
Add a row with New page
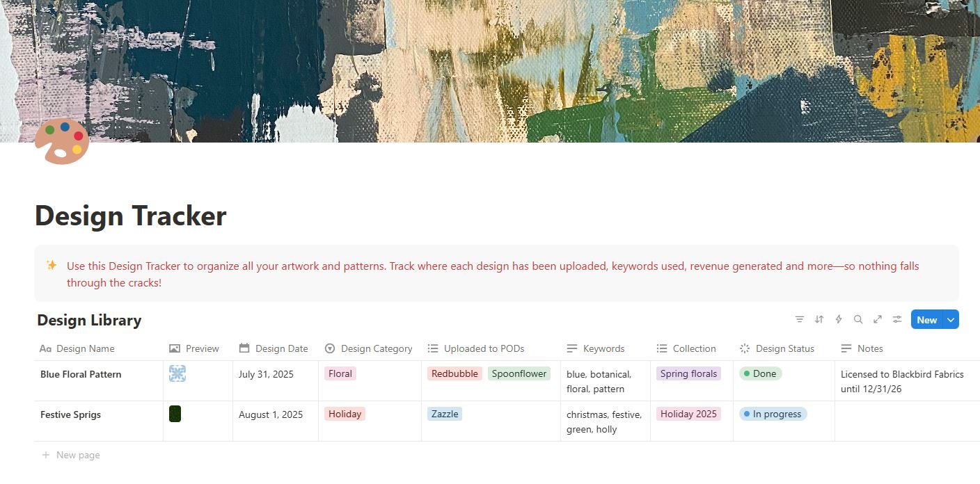pos(71,455)
